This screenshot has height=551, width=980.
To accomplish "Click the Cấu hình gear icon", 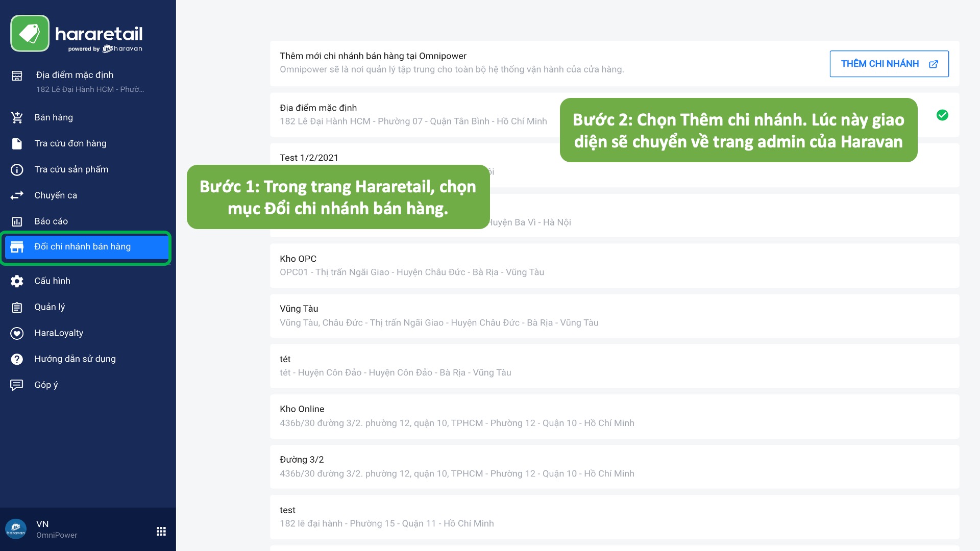I will [x=17, y=281].
